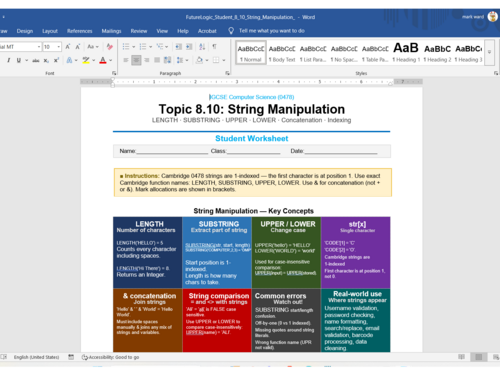Screen dimensions: 500x375
Task: Decrease the font size
Action: click(78, 47)
